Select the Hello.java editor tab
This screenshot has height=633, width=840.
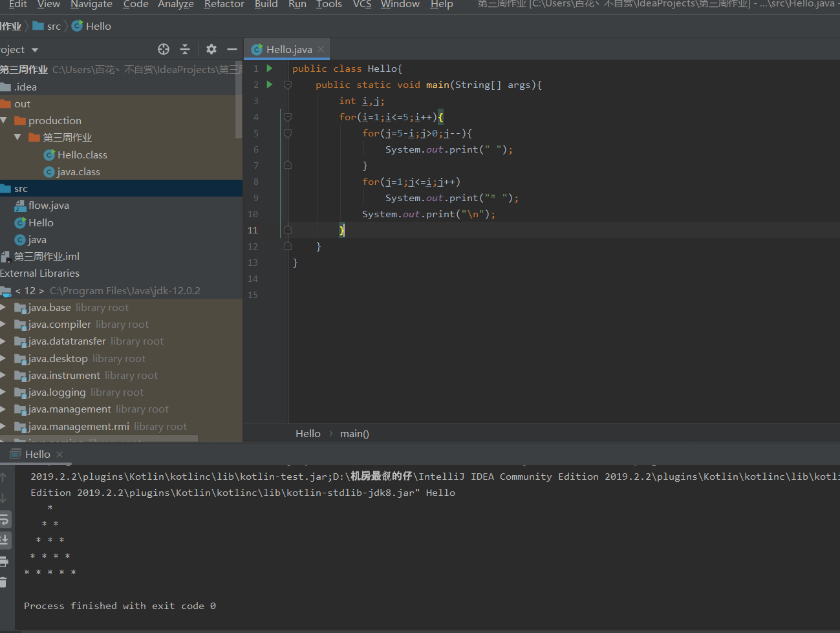(288, 49)
